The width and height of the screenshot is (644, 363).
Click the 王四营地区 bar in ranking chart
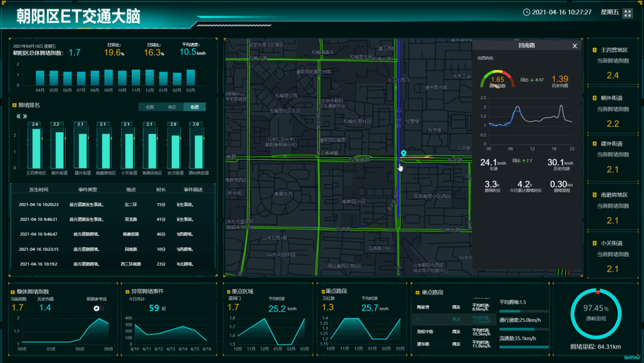(x=36, y=149)
